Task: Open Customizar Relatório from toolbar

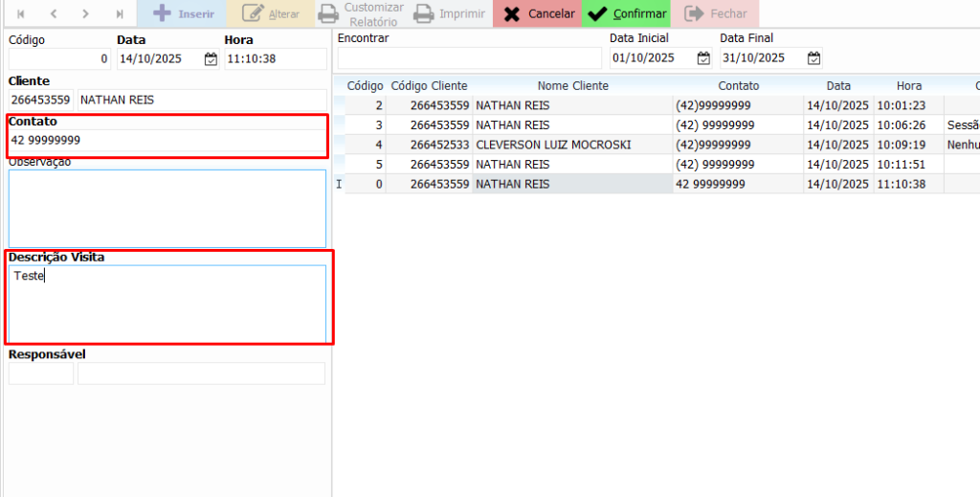Action: (361, 14)
